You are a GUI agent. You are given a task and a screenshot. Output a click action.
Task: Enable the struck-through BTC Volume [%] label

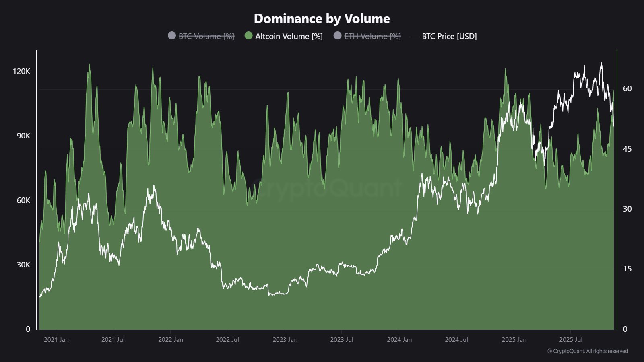click(x=206, y=36)
